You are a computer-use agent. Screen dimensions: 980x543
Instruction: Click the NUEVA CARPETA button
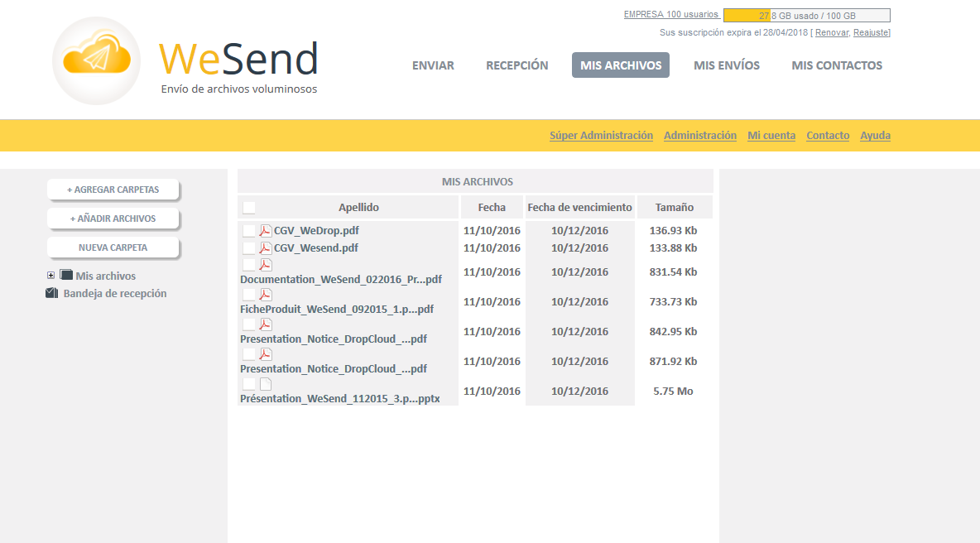113,247
